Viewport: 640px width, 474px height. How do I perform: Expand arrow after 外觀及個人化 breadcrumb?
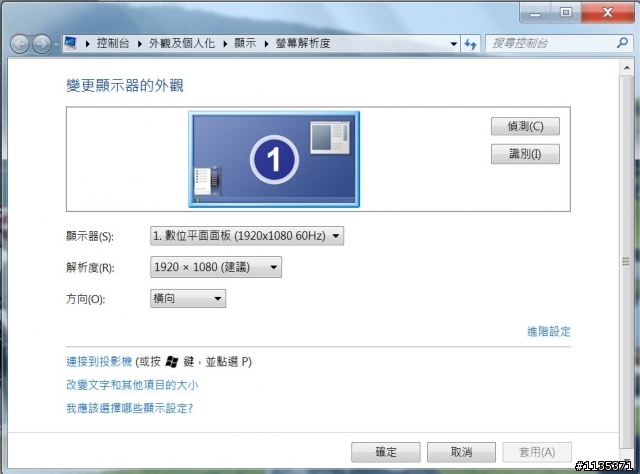coord(225,44)
